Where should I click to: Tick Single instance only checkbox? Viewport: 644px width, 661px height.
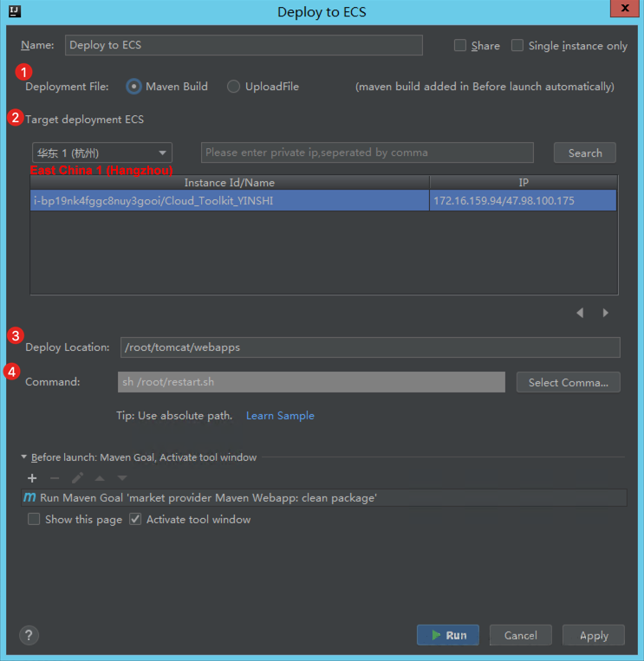tap(517, 45)
